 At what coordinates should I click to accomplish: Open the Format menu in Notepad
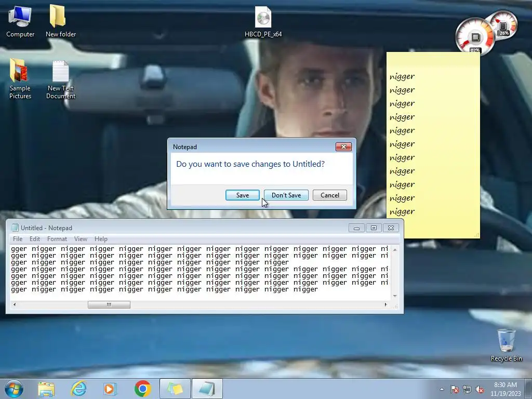57,239
